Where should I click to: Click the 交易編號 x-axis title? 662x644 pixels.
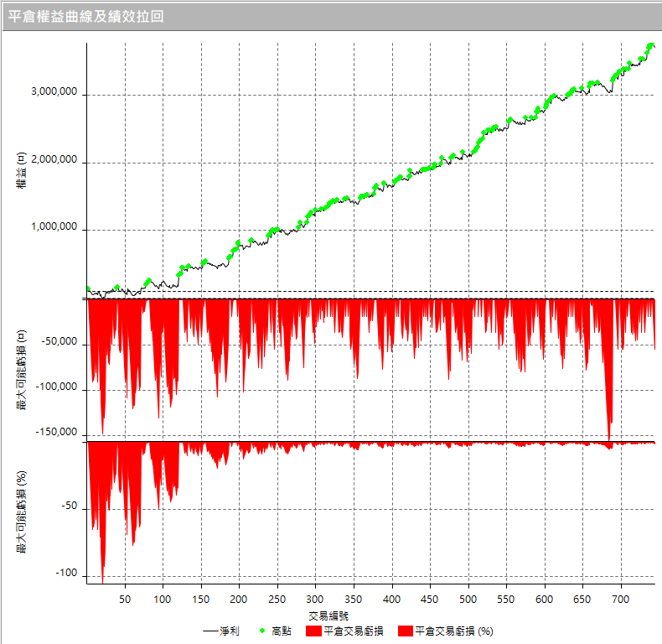coord(369,615)
